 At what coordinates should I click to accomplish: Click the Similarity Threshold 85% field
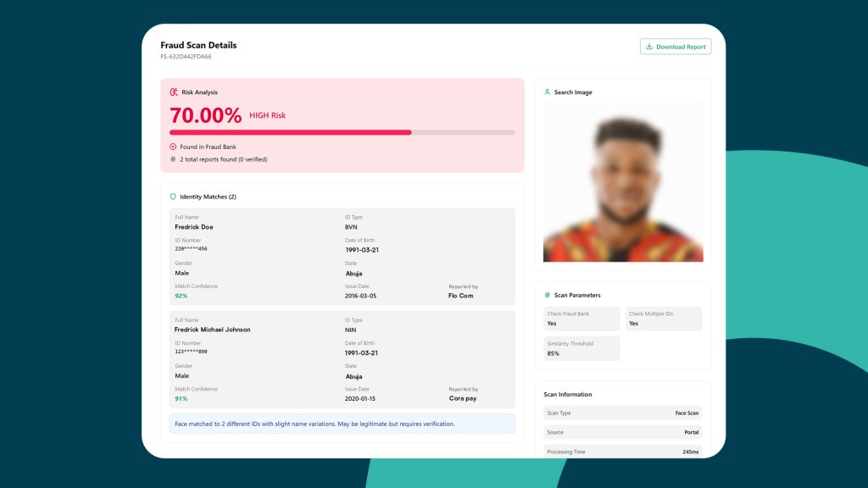coord(581,348)
